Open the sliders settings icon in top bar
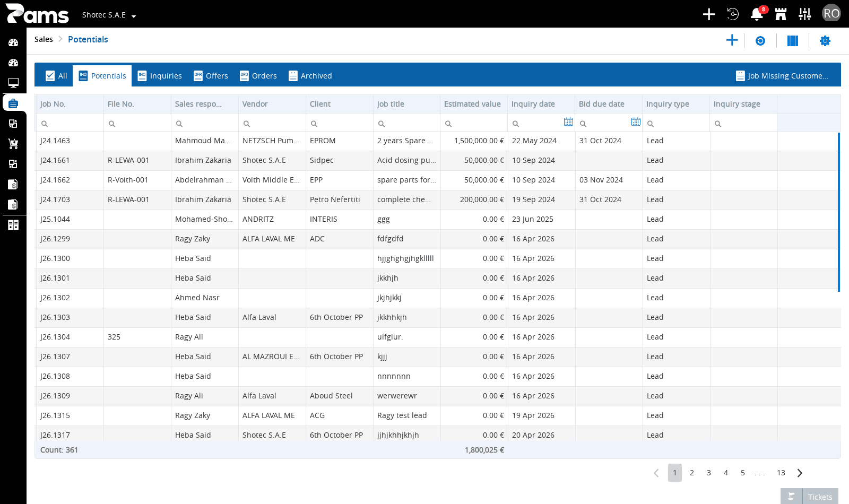 805,14
